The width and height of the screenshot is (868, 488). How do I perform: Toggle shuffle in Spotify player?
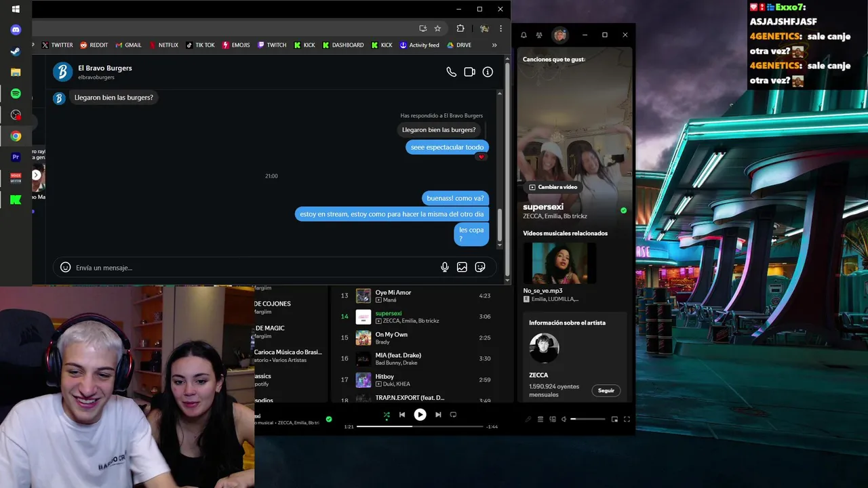(x=387, y=415)
